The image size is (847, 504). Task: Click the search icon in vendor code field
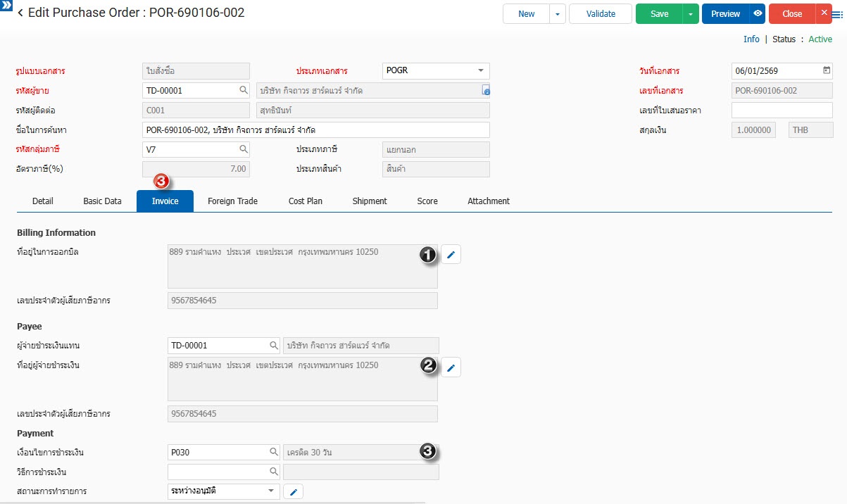(244, 90)
